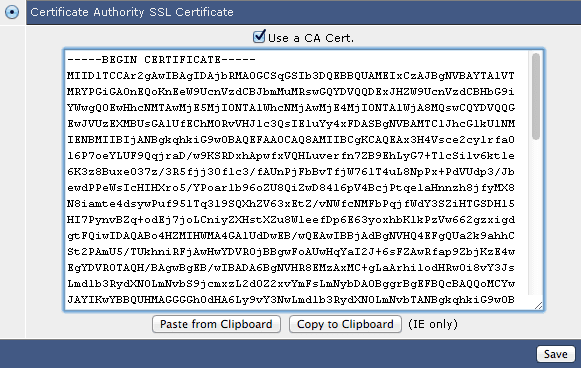Click the line starting with JAYIKwYBBQUH
This screenshot has height=368, width=581.
[291, 300]
